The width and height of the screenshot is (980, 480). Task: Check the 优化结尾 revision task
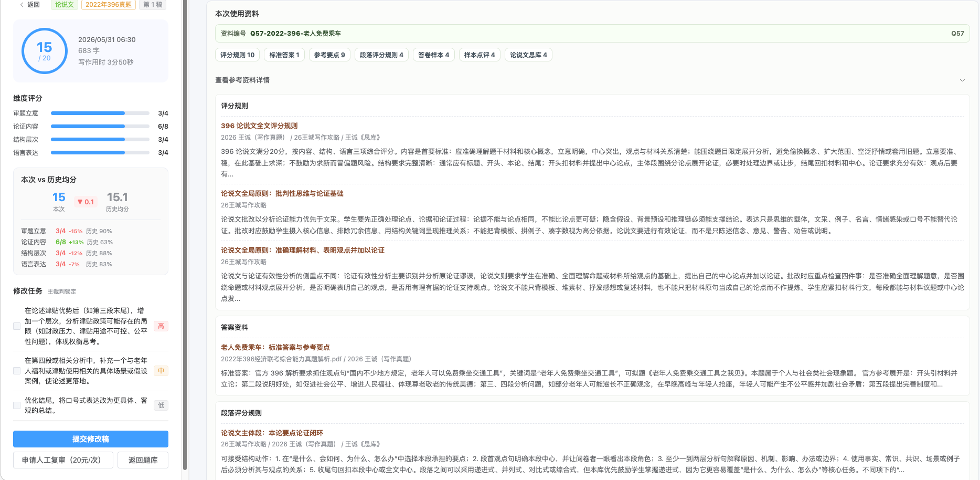pos(17,405)
